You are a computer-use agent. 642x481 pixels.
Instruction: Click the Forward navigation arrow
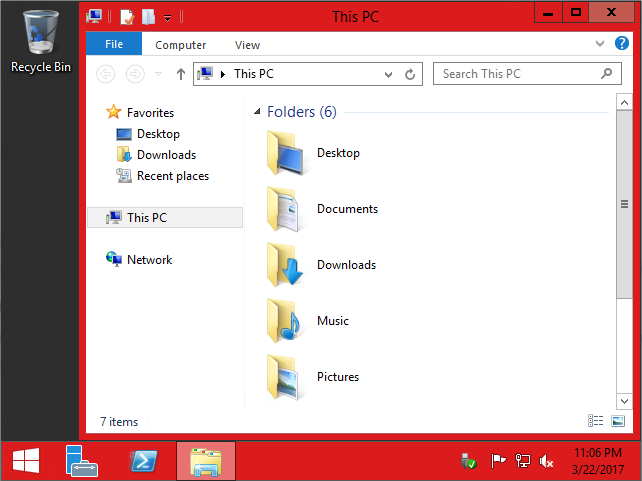pyautogui.click(x=135, y=74)
